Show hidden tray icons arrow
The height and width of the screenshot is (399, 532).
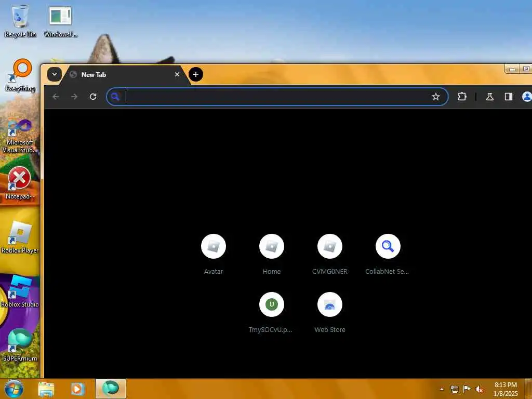[x=442, y=389]
